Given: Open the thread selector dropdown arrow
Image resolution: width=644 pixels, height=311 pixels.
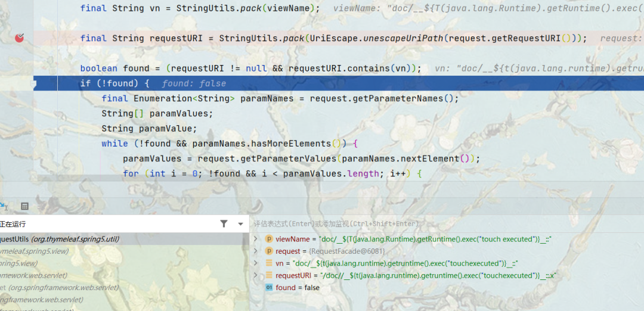Looking at the screenshot, I should point(241,224).
